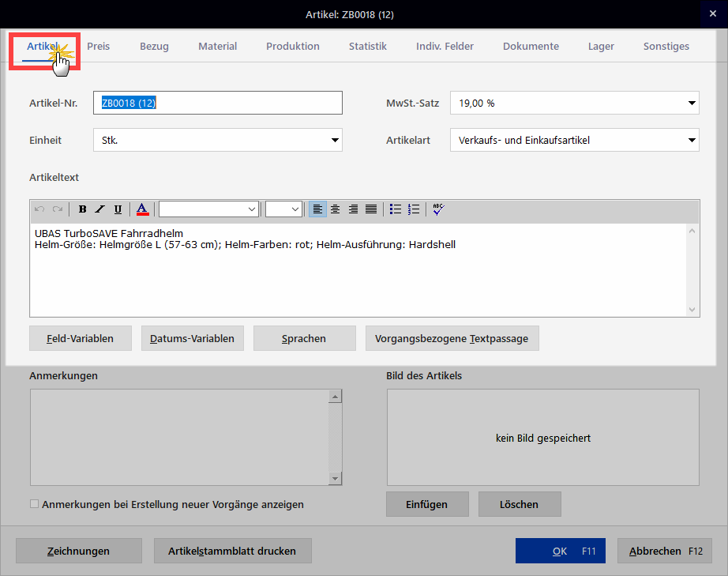Click the Feld-Variablen button
The width and height of the screenshot is (728, 576).
click(81, 338)
